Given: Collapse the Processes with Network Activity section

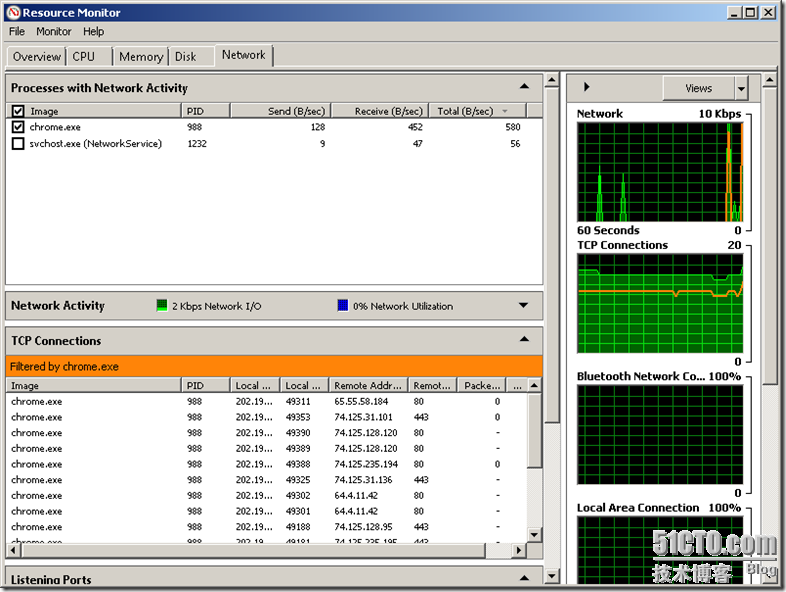Looking at the screenshot, I should [524, 86].
